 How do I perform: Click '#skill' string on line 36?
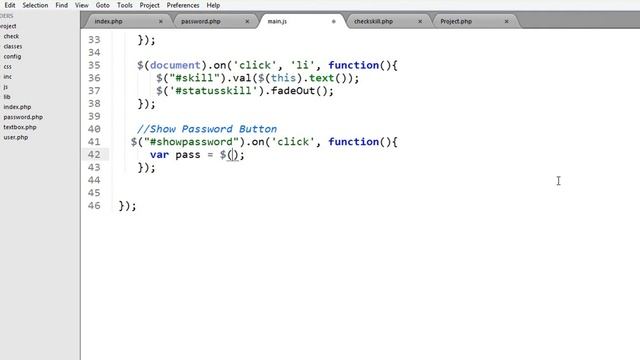[x=194, y=78]
